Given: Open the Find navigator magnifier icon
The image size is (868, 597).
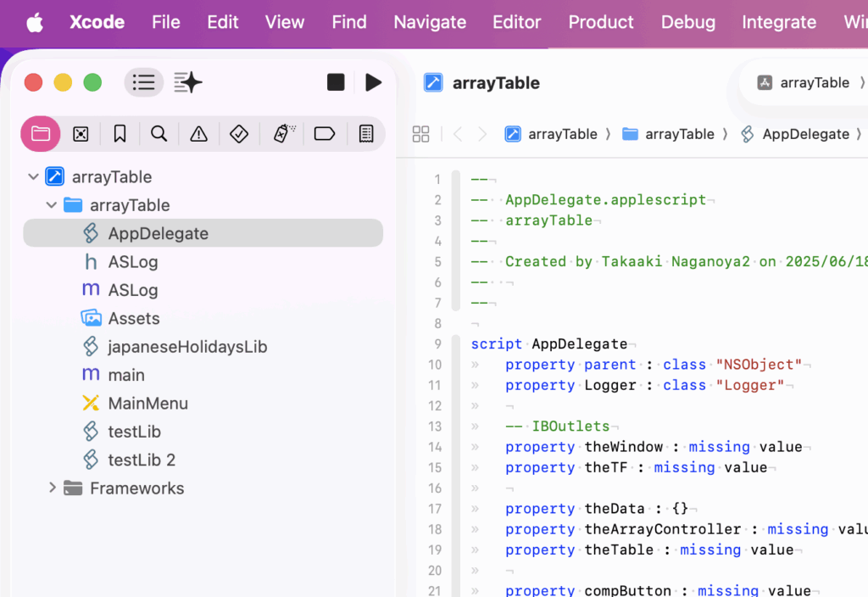Looking at the screenshot, I should 159,134.
